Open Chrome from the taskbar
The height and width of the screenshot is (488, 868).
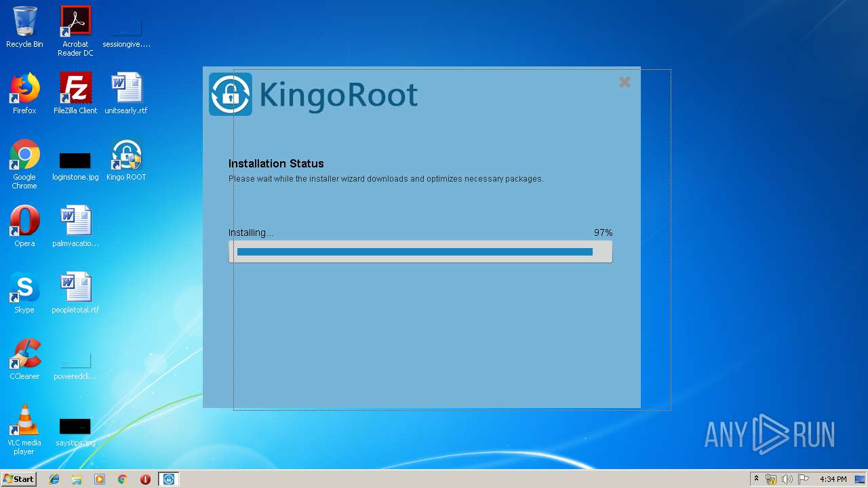tap(123, 479)
